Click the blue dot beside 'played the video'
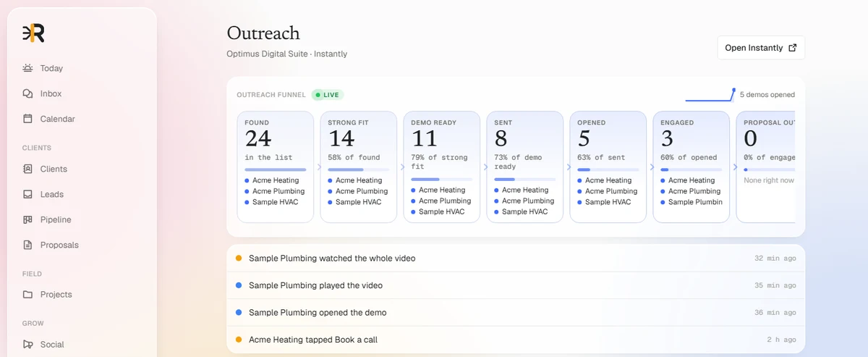The height and width of the screenshot is (357, 868). (x=239, y=285)
